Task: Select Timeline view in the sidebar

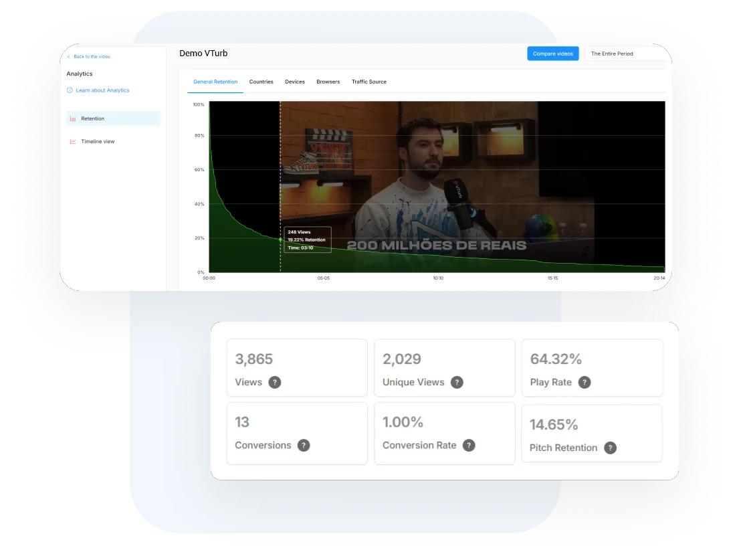Action: (98, 142)
